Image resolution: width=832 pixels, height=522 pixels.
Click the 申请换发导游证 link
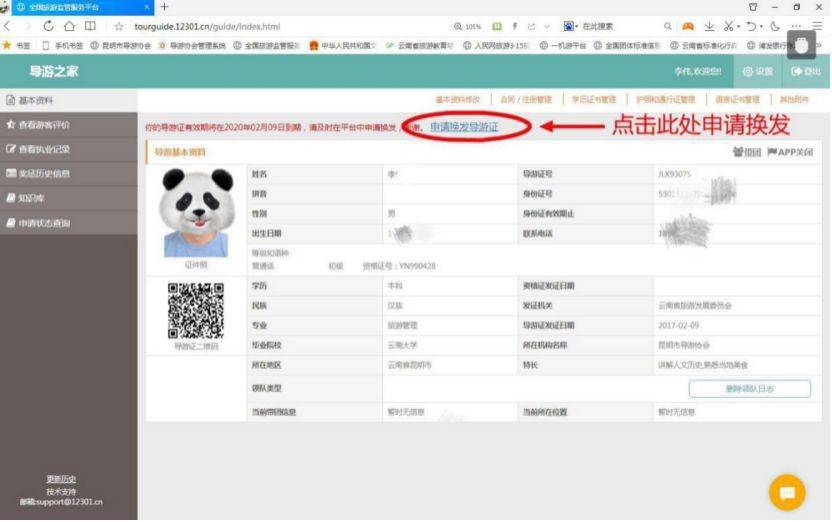pyautogui.click(x=464, y=128)
